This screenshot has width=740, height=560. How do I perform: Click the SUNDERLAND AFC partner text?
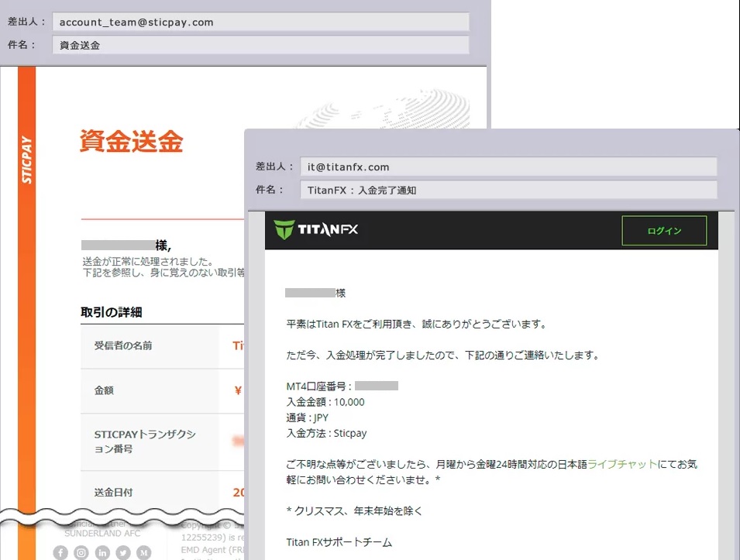click(x=102, y=534)
